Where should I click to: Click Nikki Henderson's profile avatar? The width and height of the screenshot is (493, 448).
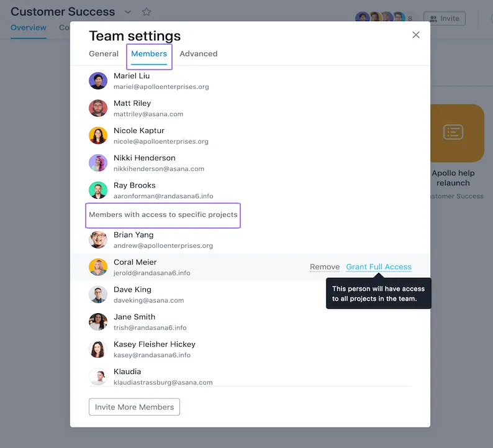(x=98, y=163)
